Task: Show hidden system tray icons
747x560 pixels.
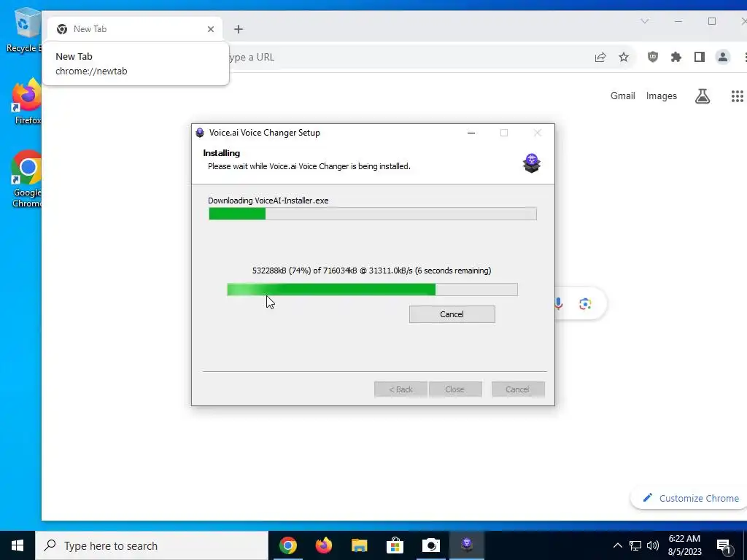Action: pos(617,545)
